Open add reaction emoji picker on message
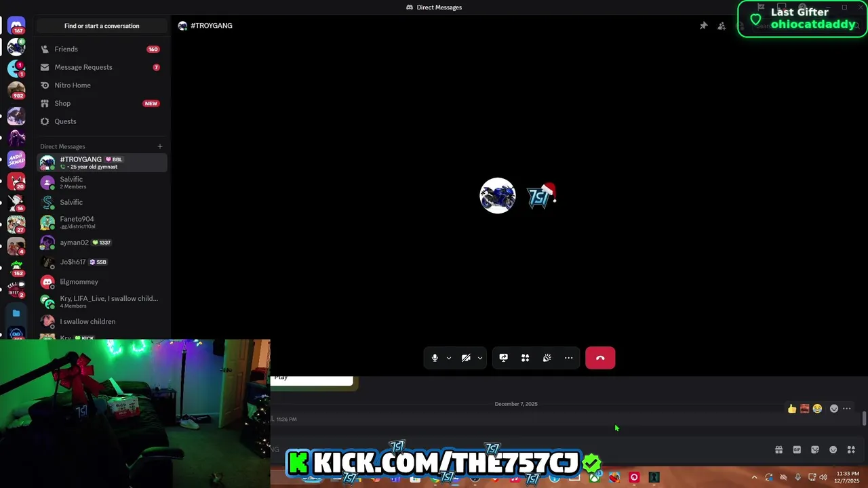868x488 pixels. click(x=834, y=409)
